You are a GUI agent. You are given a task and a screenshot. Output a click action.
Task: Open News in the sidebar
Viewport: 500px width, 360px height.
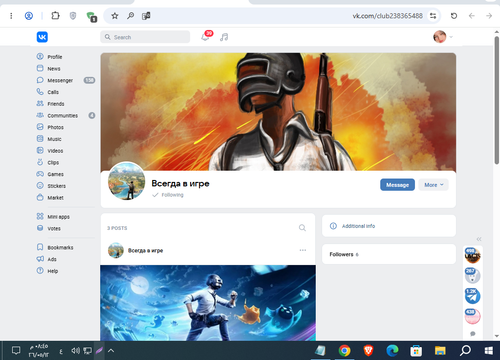click(53, 68)
